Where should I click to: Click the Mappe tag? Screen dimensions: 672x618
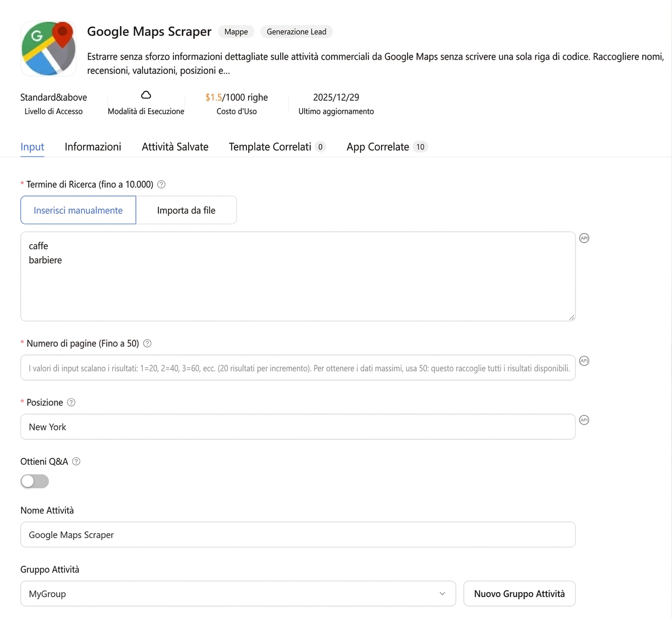coord(236,32)
